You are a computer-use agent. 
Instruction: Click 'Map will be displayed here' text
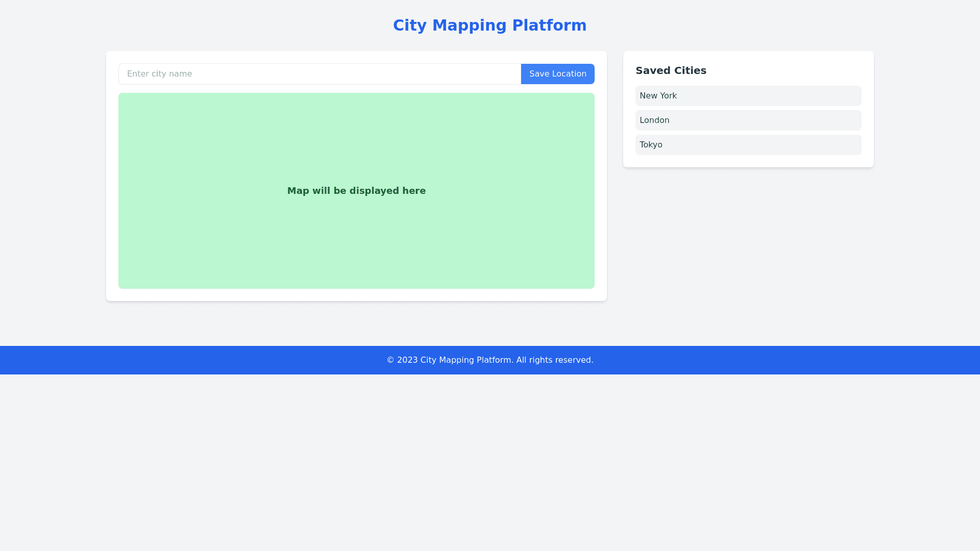[356, 191]
